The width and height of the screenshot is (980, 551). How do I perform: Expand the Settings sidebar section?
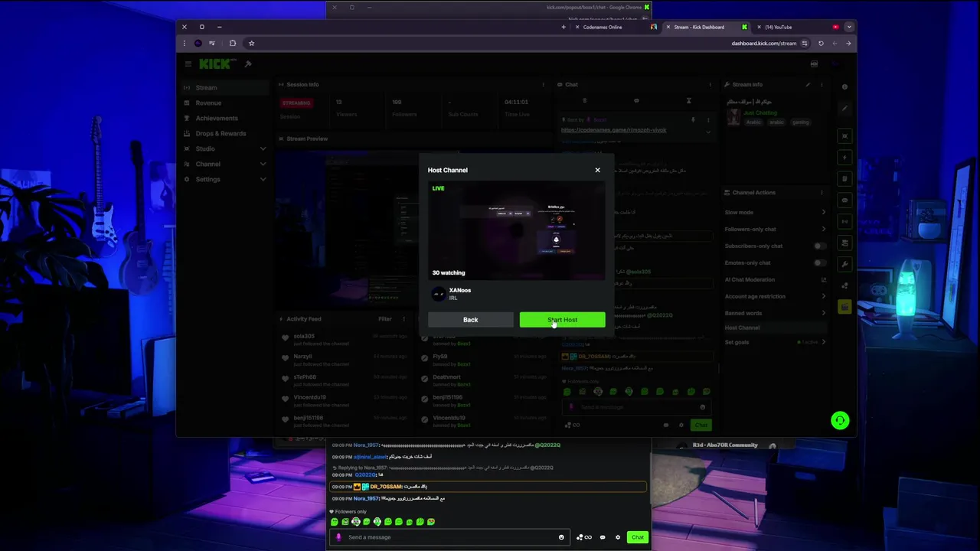(x=224, y=179)
